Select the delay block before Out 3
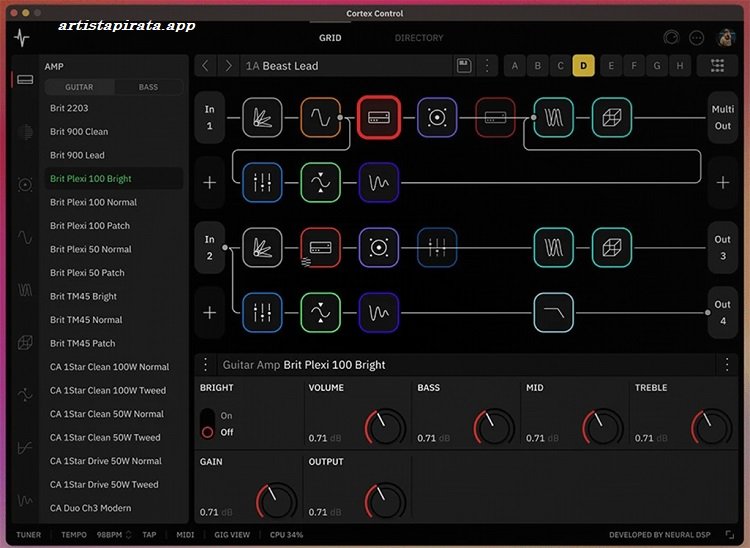This screenshot has width=750, height=548. click(553, 248)
